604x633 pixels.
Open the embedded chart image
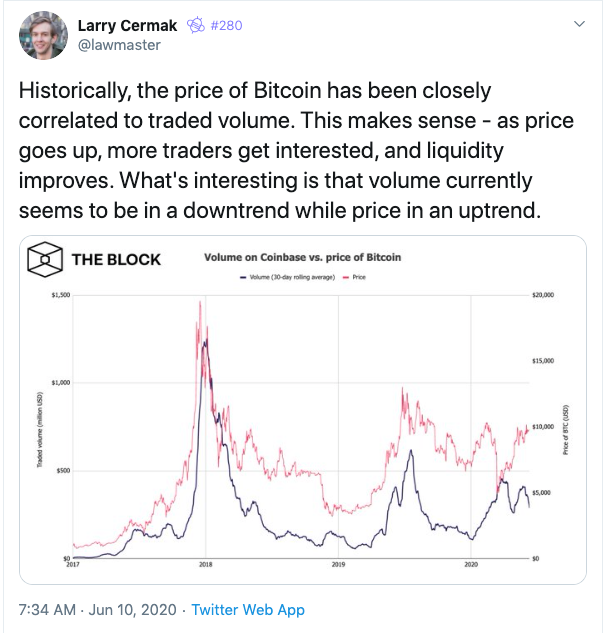point(303,410)
